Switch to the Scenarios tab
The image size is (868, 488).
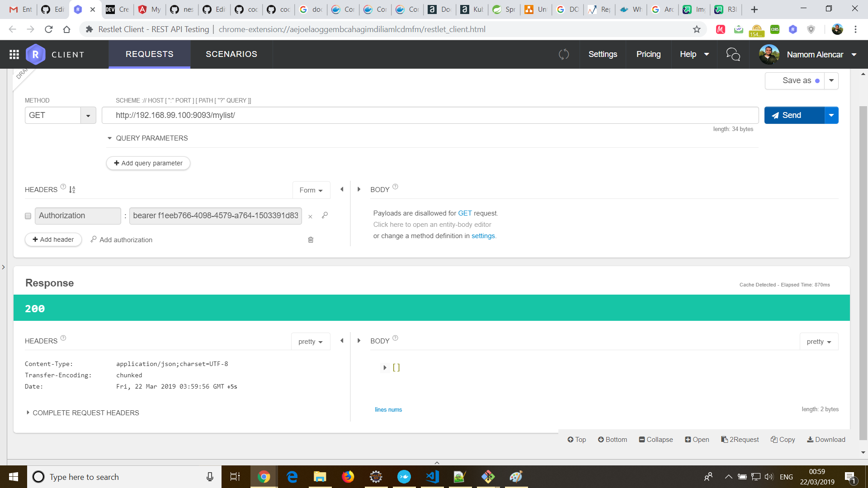tap(231, 54)
